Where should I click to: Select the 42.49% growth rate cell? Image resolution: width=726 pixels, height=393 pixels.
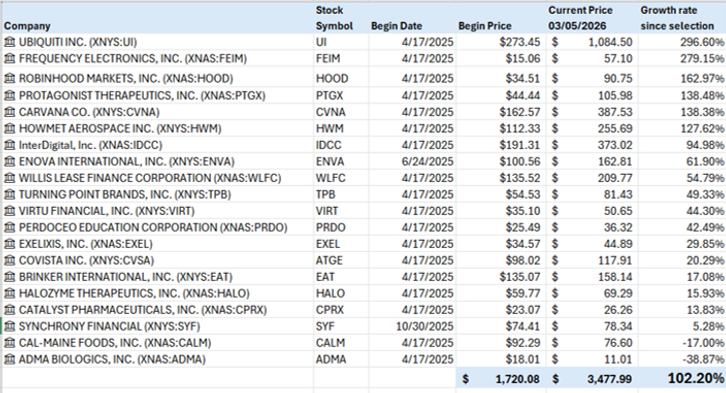click(x=682, y=228)
